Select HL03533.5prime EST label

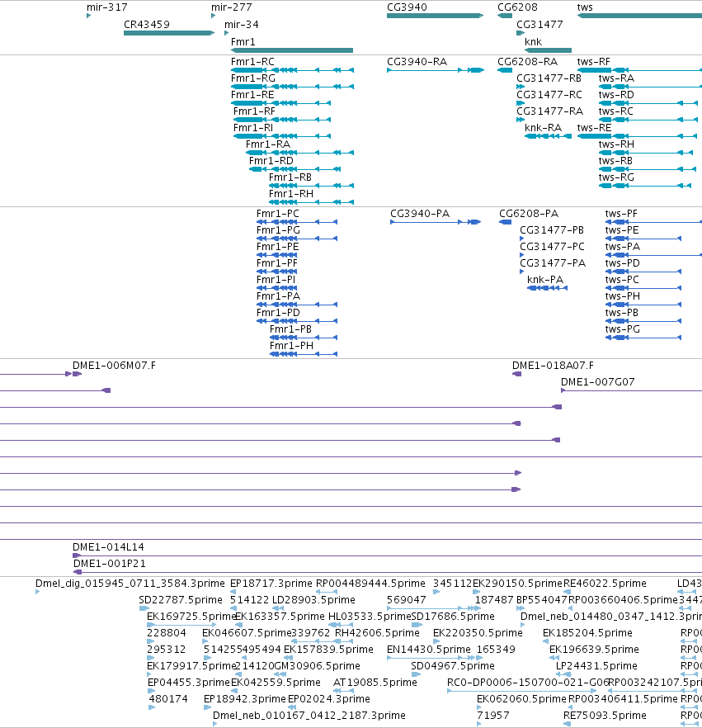[x=370, y=616]
